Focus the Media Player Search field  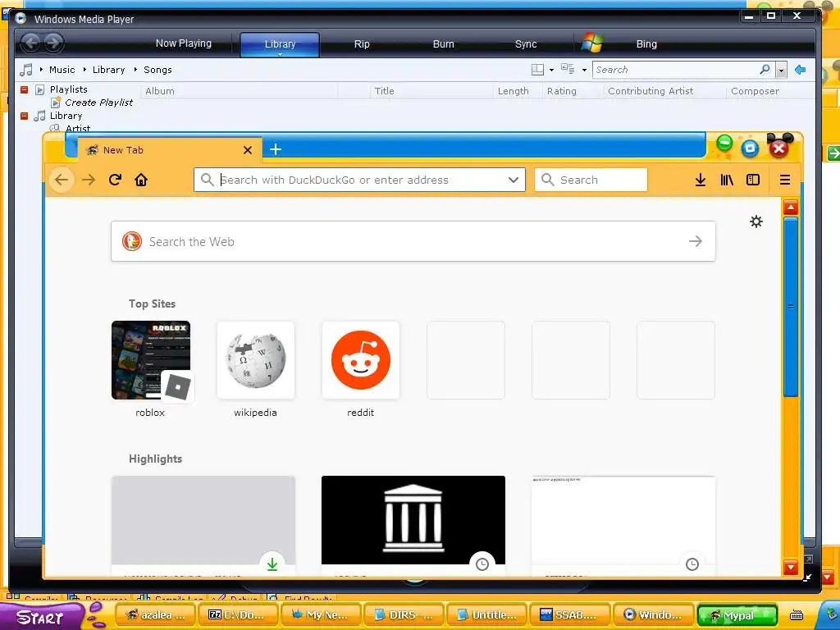point(676,70)
